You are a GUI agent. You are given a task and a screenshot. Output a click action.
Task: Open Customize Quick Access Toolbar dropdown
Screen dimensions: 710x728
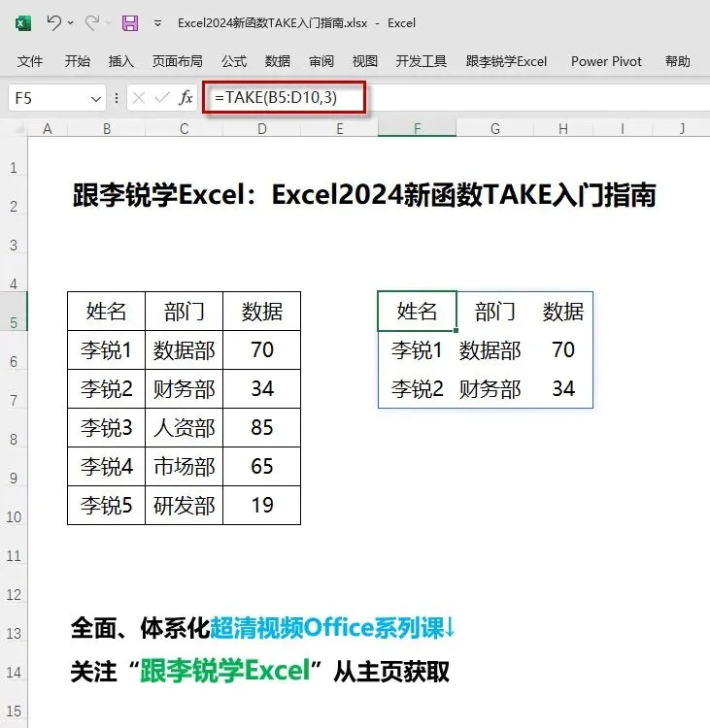tap(158, 22)
